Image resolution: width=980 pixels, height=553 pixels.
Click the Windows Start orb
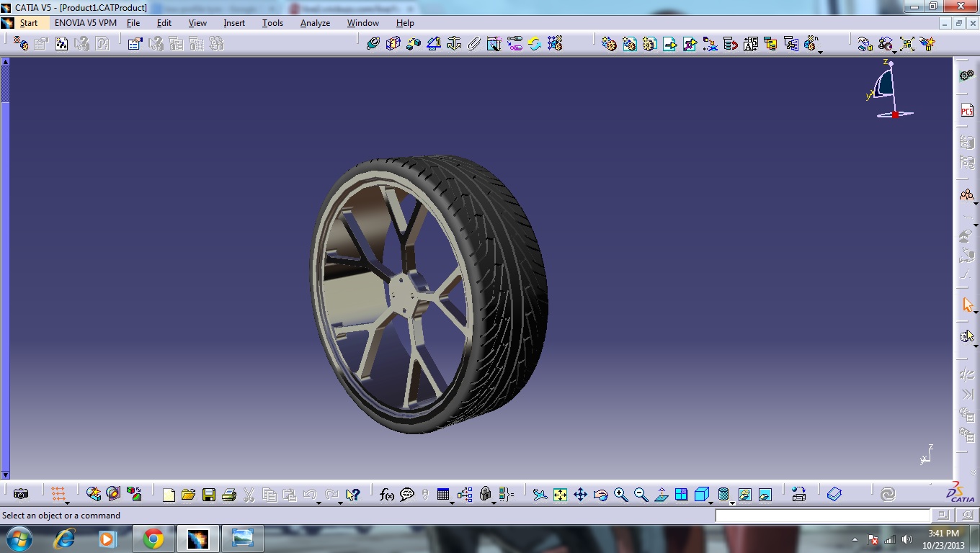click(x=18, y=539)
